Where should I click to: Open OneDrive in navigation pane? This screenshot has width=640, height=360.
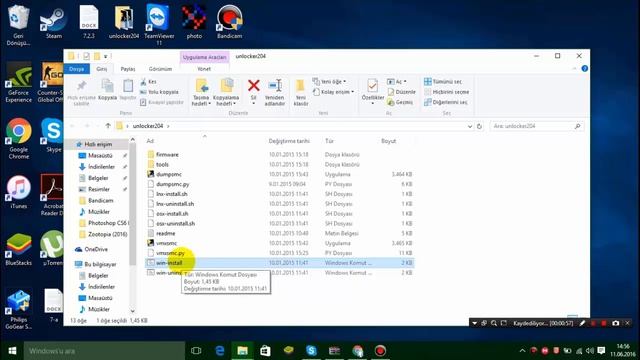pos(96,249)
